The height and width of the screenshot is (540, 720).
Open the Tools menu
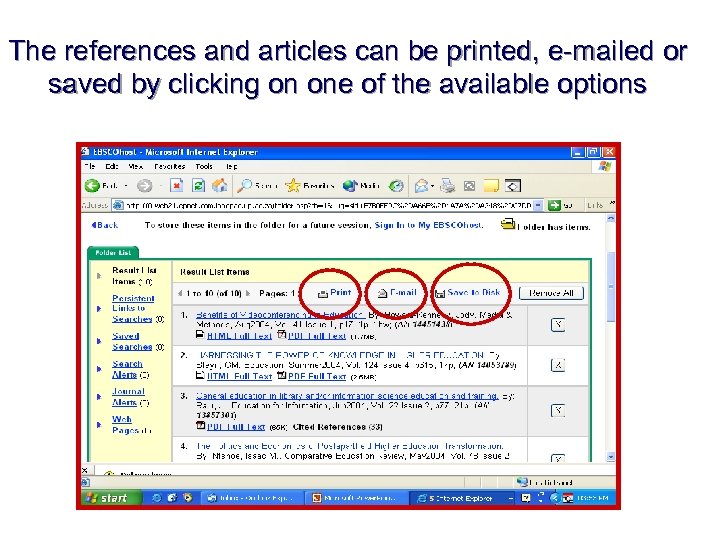(204, 166)
